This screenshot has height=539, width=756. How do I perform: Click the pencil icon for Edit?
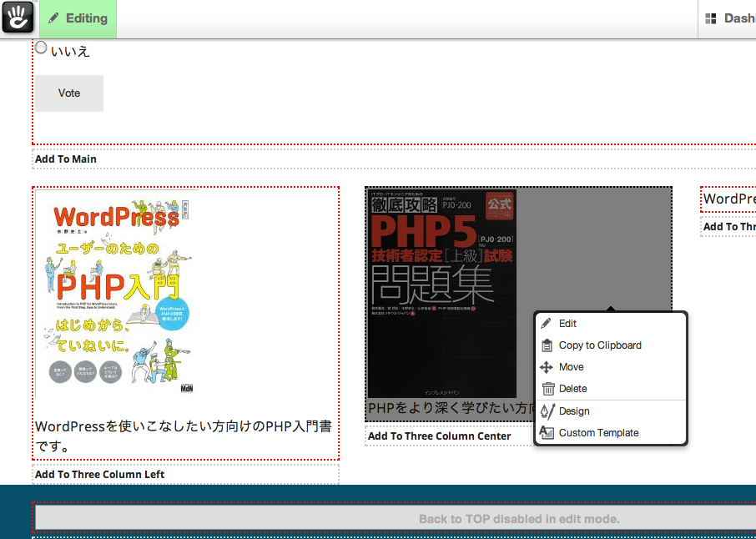coord(547,324)
